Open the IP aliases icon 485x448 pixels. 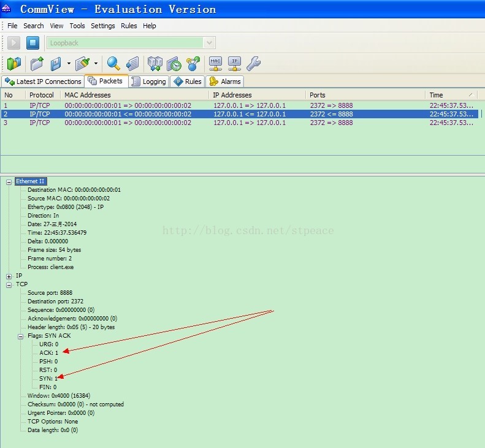coord(234,64)
